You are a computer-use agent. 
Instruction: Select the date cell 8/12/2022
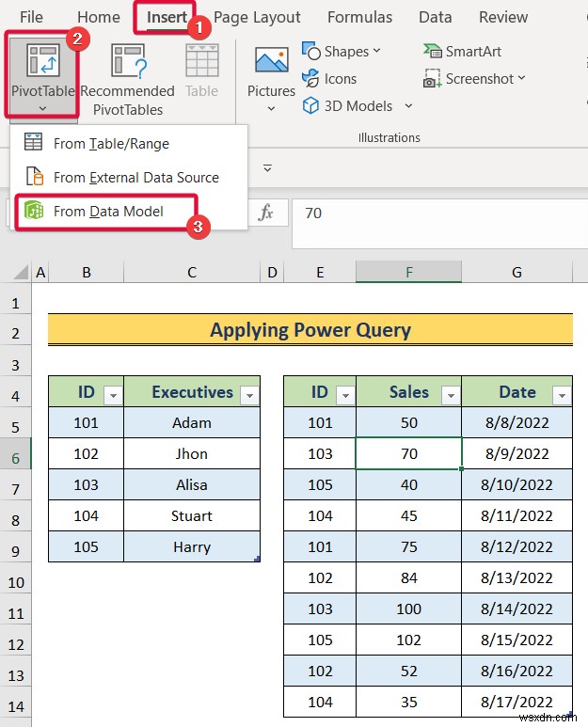516,547
